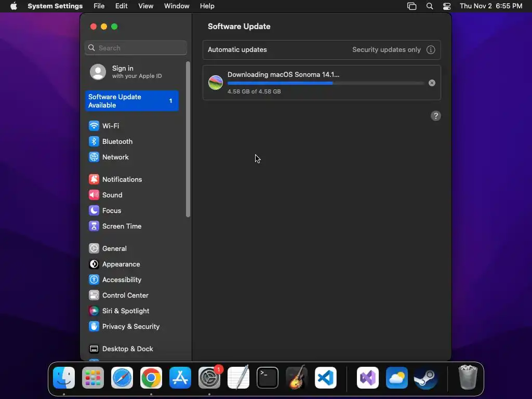532x399 pixels.
Task: Open the Apple menu
Action: pos(14,6)
